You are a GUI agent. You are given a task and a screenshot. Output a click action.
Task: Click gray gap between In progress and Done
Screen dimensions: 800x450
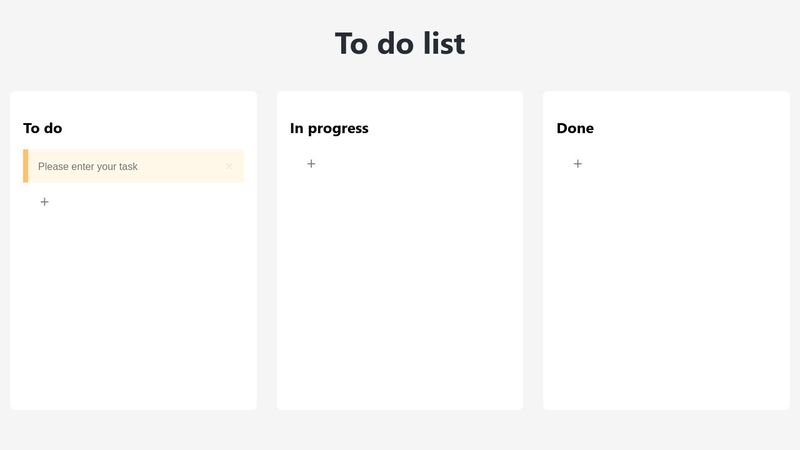pyautogui.click(x=533, y=250)
